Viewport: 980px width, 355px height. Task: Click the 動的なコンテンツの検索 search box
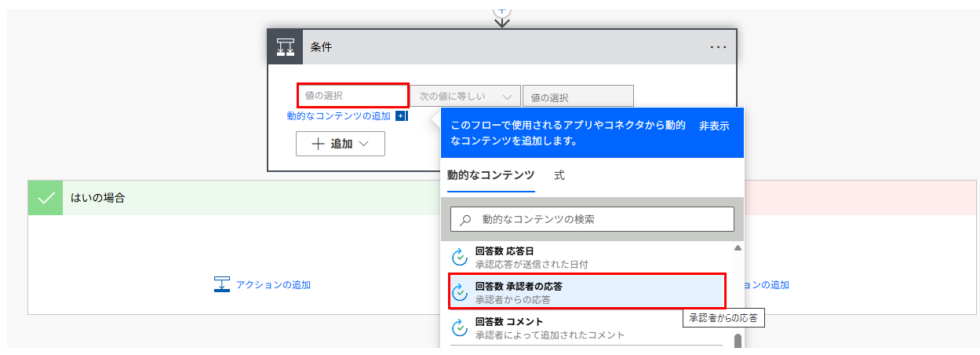click(x=592, y=219)
